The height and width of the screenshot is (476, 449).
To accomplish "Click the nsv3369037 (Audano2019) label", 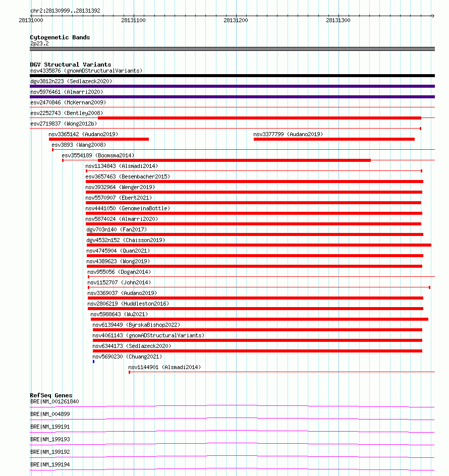I will pyautogui.click(x=122, y=293).
